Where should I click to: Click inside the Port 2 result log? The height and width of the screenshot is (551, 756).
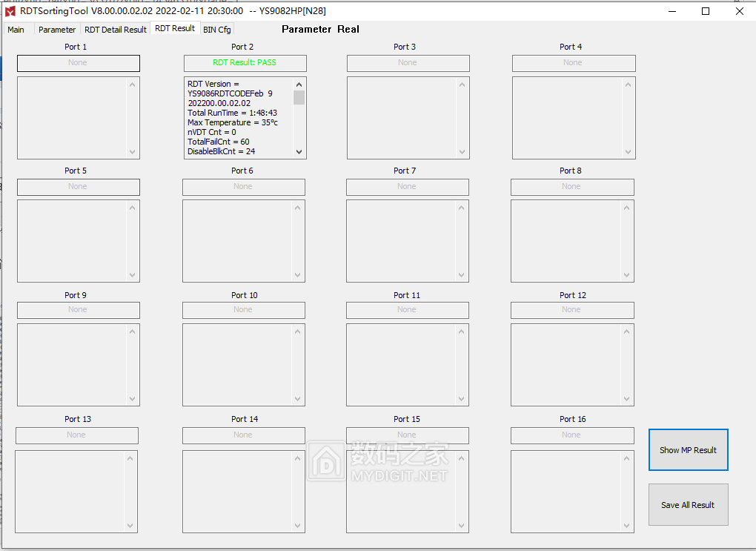(x=239, y=118)
